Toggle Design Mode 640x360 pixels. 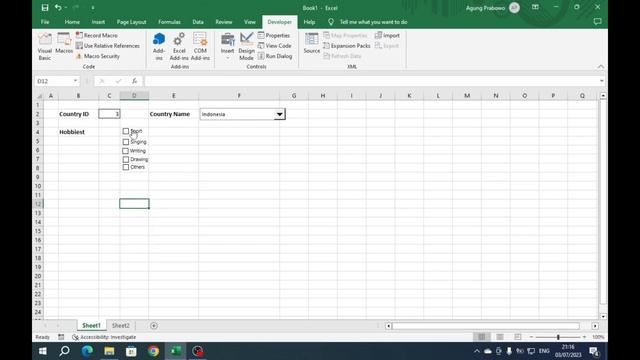click(246, 47)
